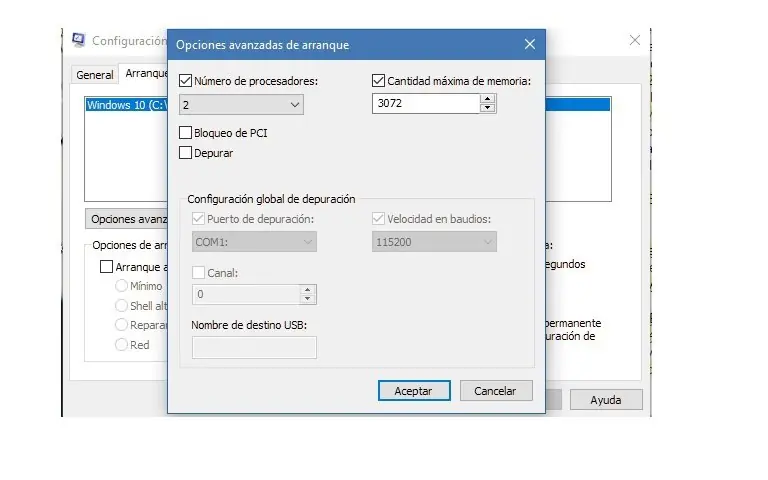
Task: Toggle the Velocidad en baudios checkbox
Action: pyautogui.click(x=378, y=218)
